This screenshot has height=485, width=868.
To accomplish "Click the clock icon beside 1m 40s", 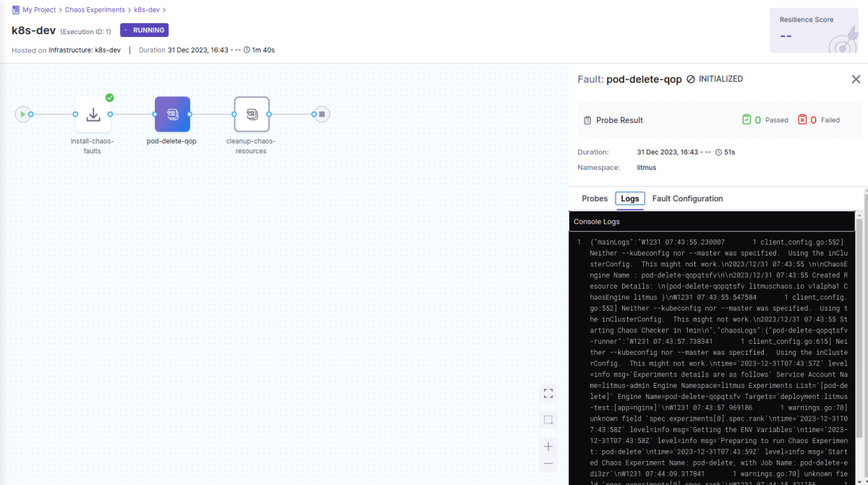I will point(247,50).
